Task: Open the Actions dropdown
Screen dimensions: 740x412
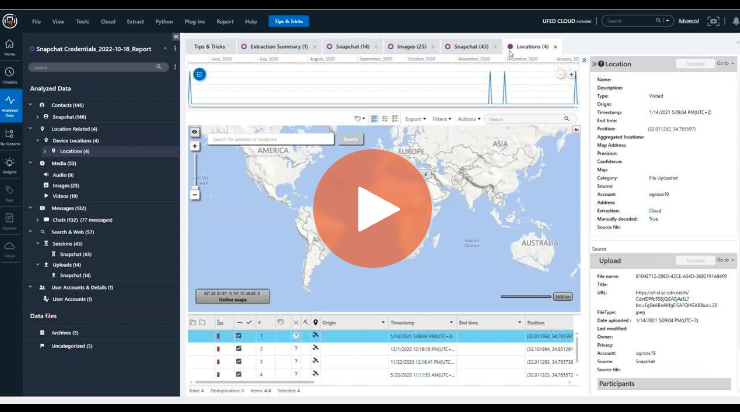Action: tap(469, 119)
